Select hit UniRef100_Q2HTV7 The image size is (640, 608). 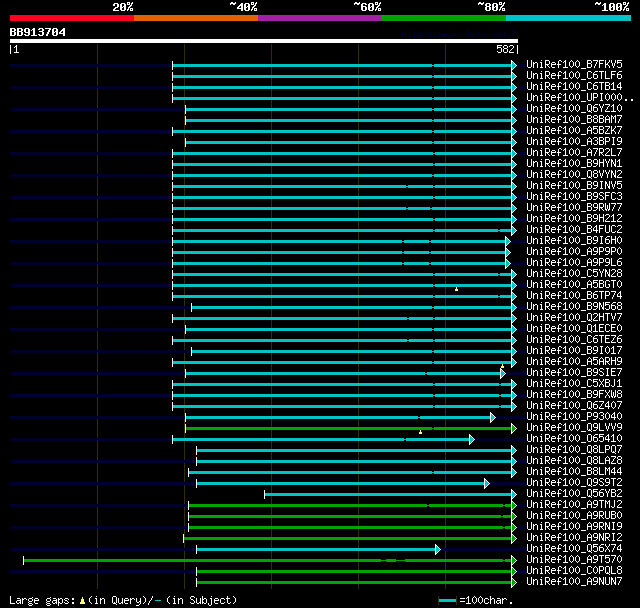(x=574, y=318)
